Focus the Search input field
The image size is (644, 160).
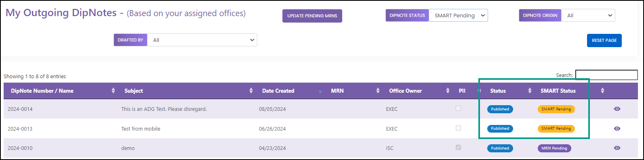(606, 75)
